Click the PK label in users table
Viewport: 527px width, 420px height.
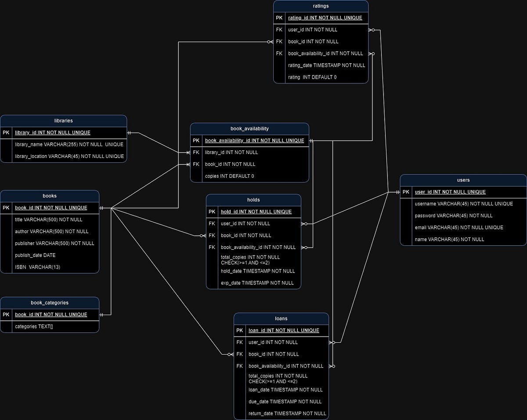coord(406,192)
